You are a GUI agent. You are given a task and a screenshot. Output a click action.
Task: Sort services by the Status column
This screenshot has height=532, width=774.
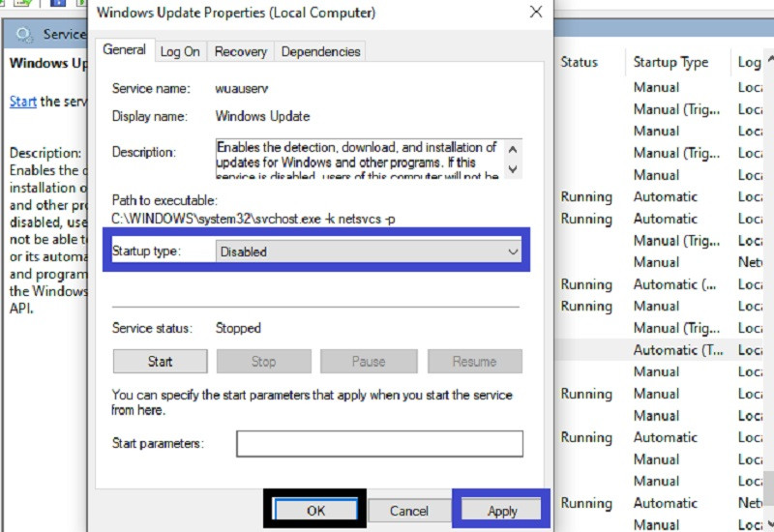coord(580,62)
